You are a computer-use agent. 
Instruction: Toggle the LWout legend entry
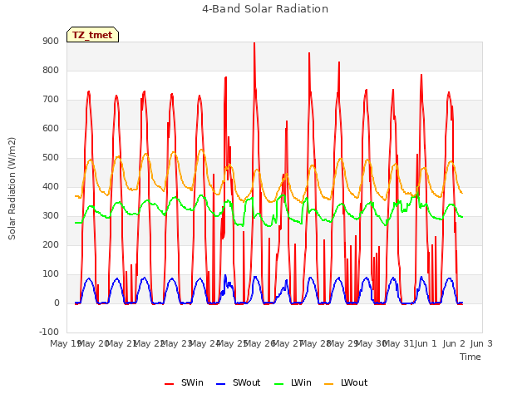(x=346, y=382)
